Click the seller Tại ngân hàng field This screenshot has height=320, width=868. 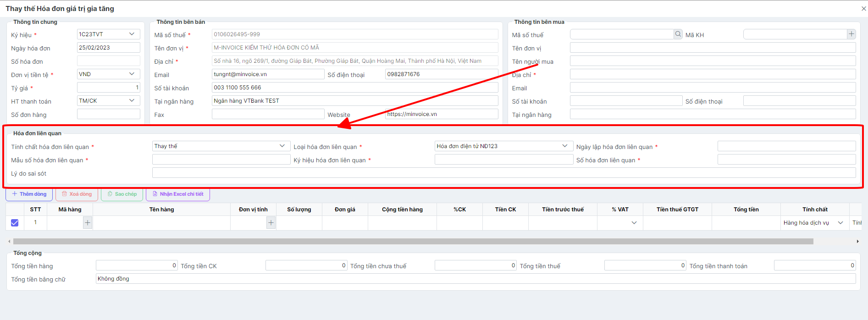[355, 101]
